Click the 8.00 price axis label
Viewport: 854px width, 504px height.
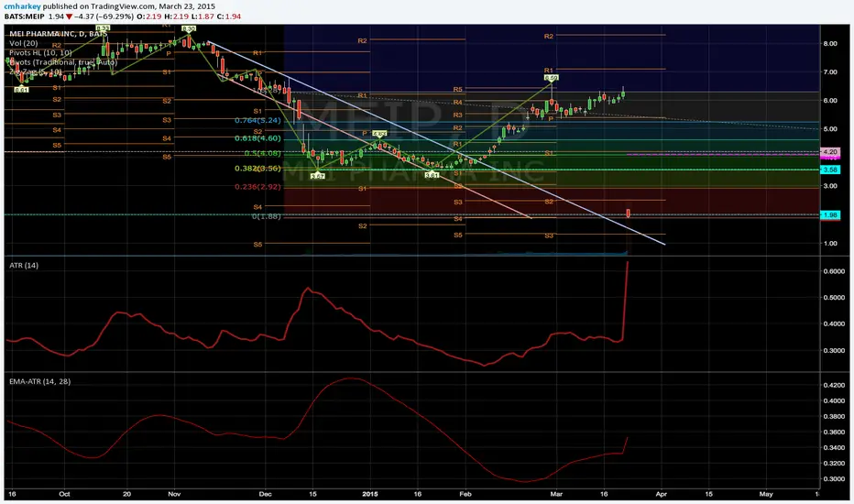[830, 44]
